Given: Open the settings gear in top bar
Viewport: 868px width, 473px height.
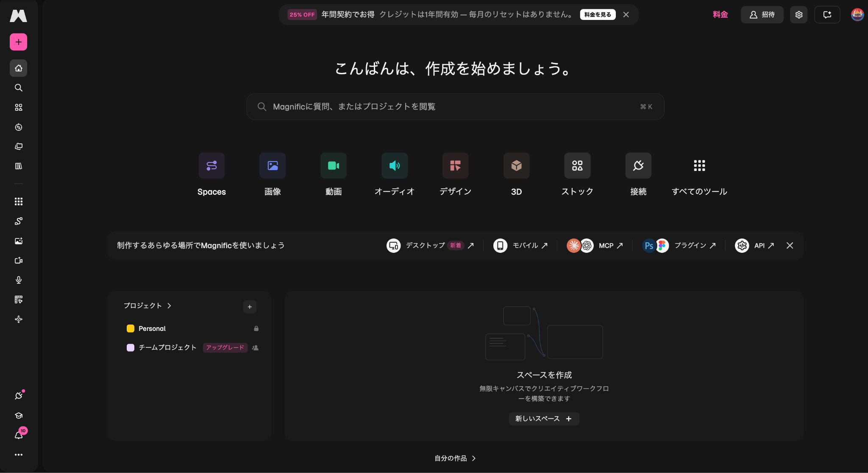Looking at the screenshot, I should (799, 15).
